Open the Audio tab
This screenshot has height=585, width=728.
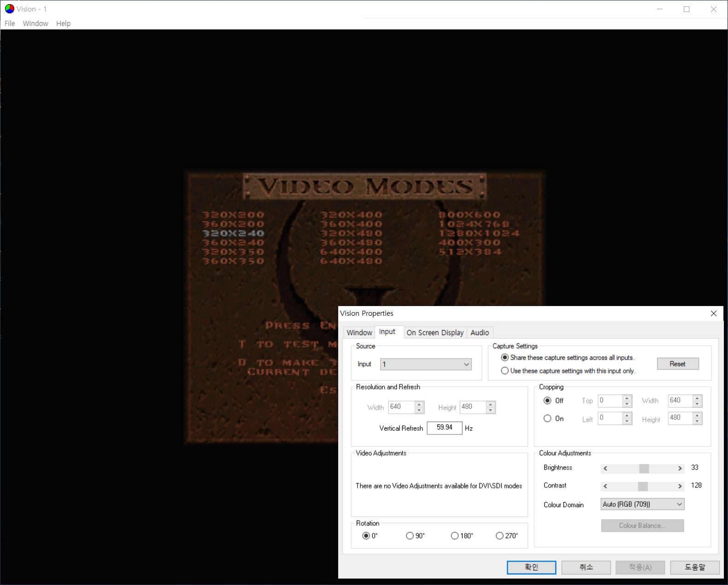pos(480,332)
